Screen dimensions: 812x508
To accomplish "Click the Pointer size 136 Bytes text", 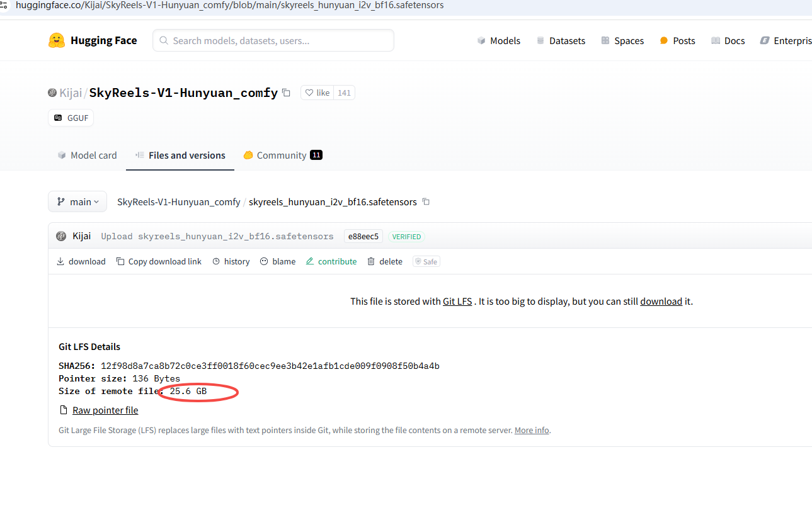I will tap(120, 378).
